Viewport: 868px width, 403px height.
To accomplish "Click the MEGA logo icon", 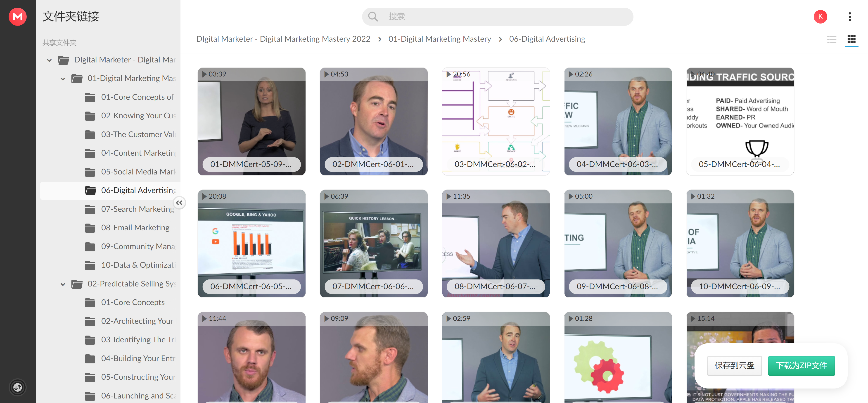I will click(x=17, y=17).
